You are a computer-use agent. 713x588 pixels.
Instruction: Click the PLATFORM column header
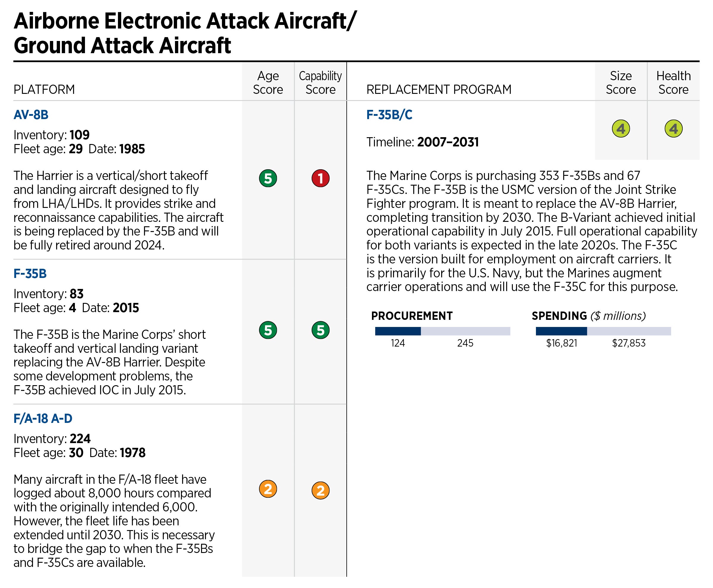tap(44, 89)
